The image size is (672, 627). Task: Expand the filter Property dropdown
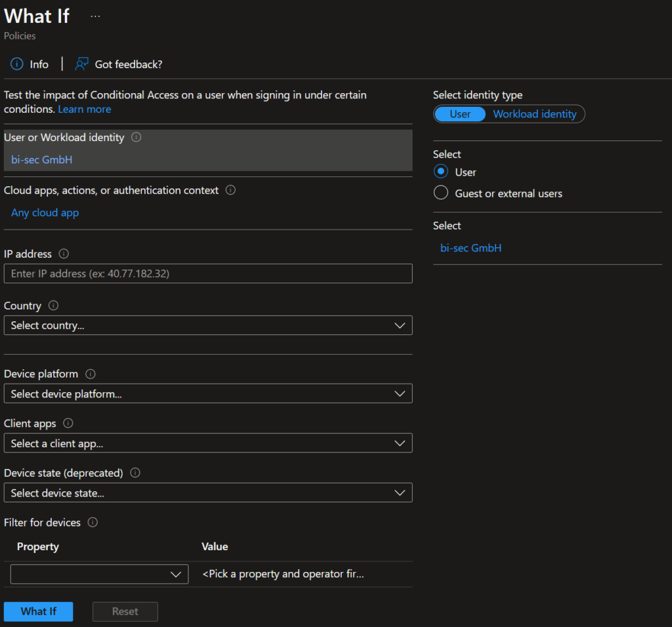click(99, 574)
